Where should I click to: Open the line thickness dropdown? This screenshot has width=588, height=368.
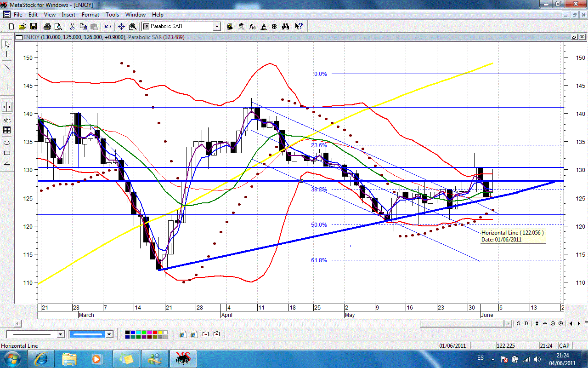coord(109,334)
